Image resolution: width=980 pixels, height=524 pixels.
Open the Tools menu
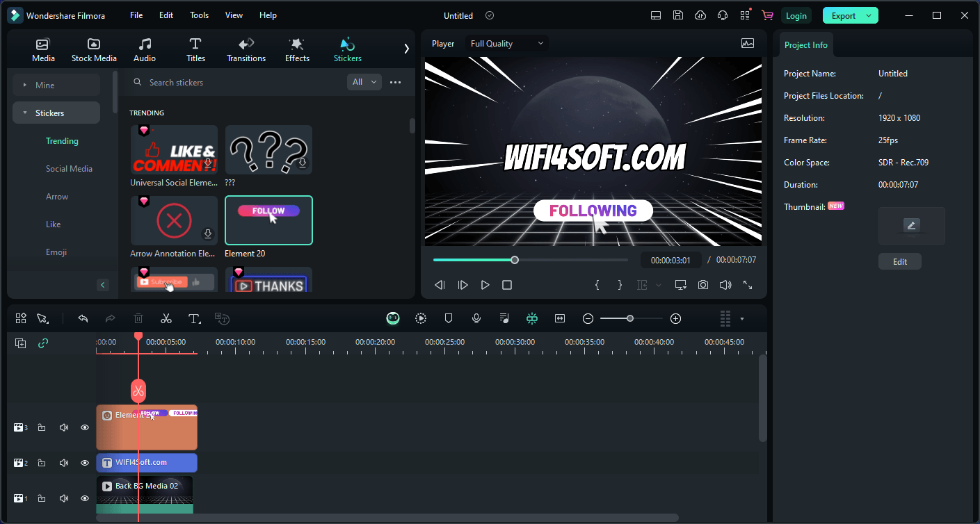coord(199,15)
